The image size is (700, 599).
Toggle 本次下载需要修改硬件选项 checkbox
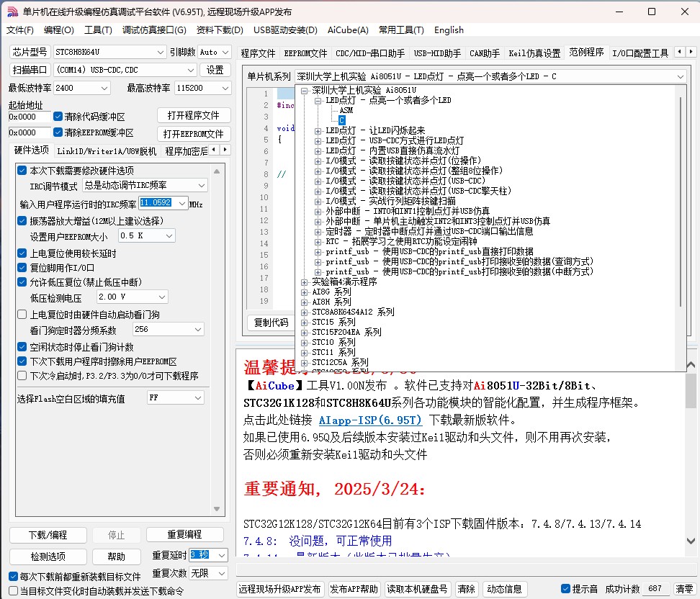[22, 170]
